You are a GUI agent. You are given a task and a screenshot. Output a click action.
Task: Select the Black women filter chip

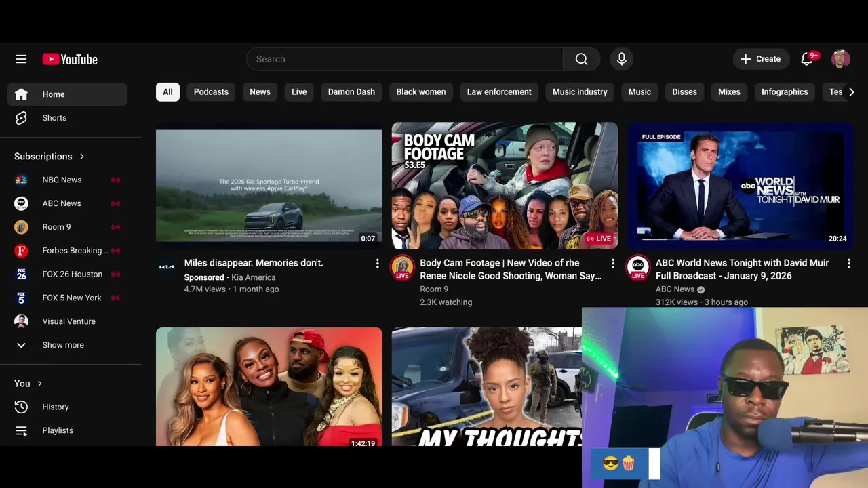(x=421, y=92)
